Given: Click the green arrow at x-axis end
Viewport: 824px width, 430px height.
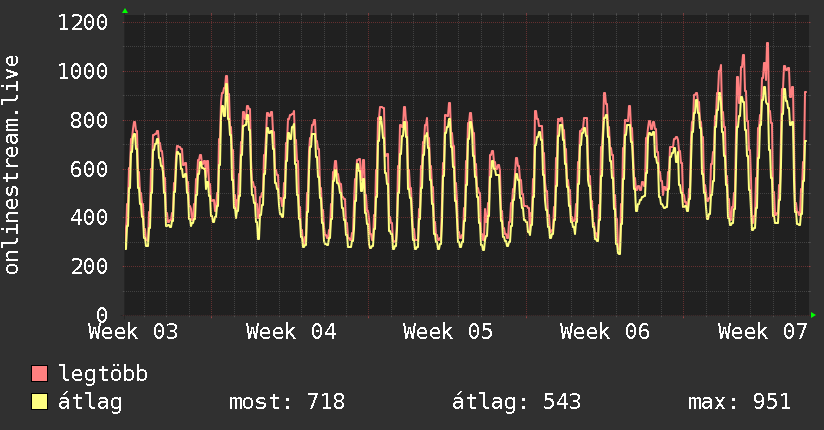Looking at the screenshot, I should [x=813, y=315].
